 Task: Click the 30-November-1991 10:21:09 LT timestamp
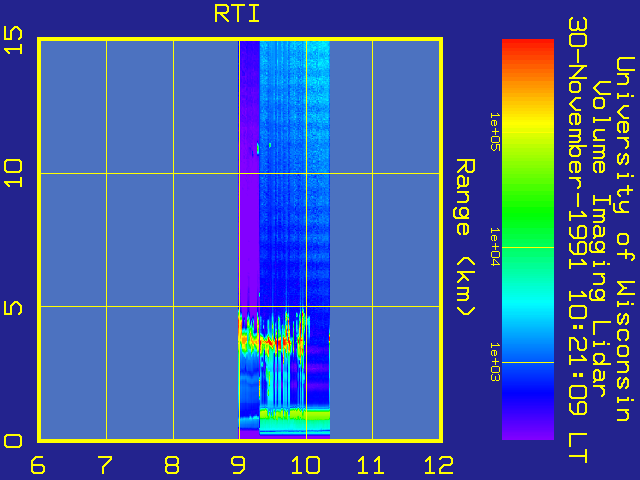578,240
